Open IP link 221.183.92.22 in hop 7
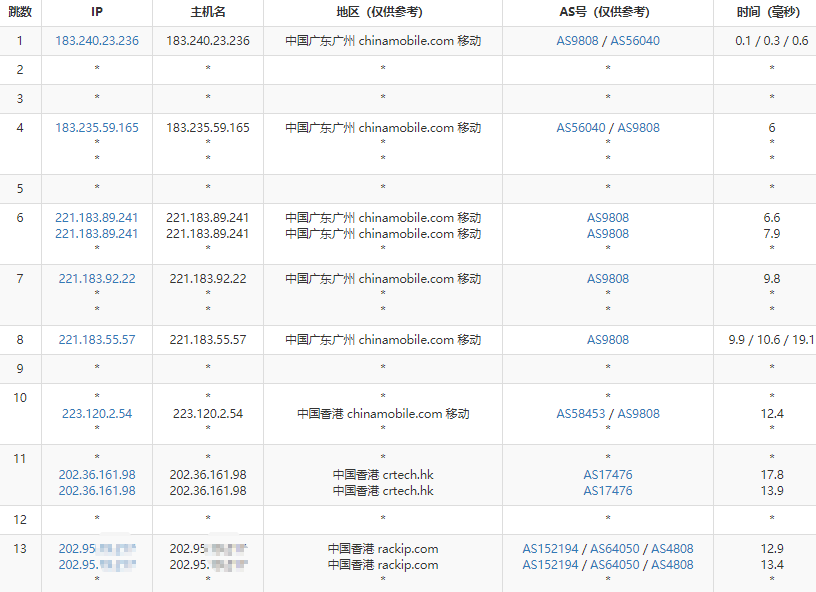The height and width of the screenshot is (592, 816). click(x=97, y=278)
